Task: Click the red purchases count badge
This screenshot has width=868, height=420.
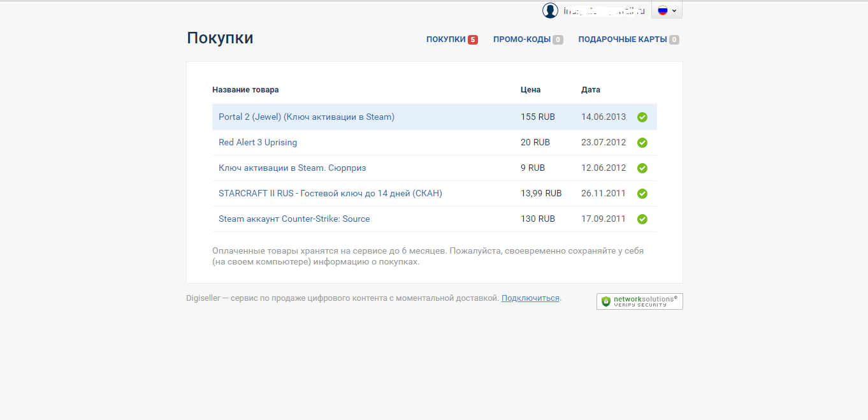Action: tap(473, 40)
